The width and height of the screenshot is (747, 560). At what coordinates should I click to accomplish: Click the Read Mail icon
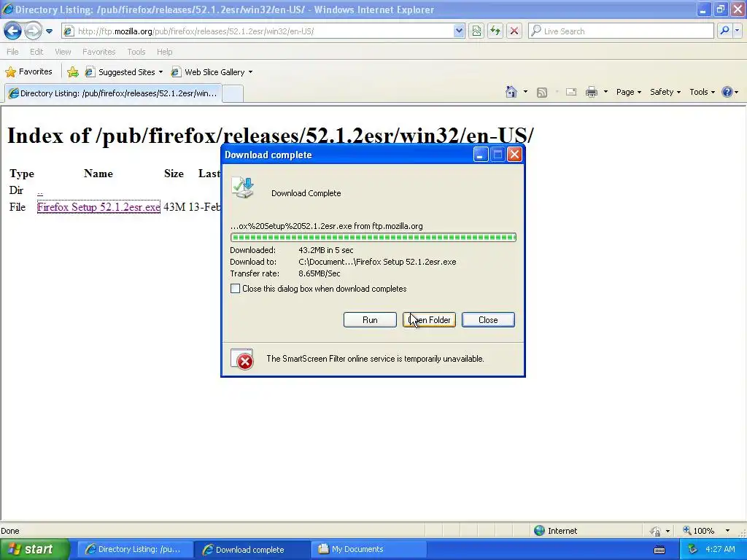tap(571, 92)
